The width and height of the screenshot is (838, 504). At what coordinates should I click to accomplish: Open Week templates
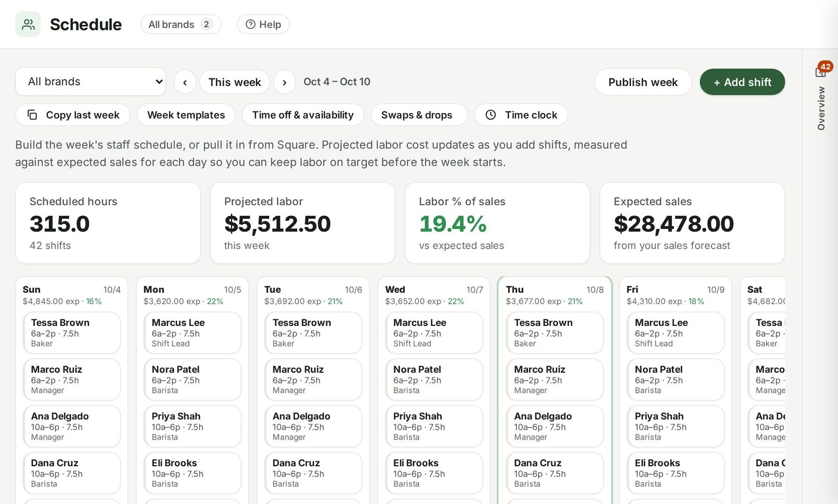click(x=186, y=115)
